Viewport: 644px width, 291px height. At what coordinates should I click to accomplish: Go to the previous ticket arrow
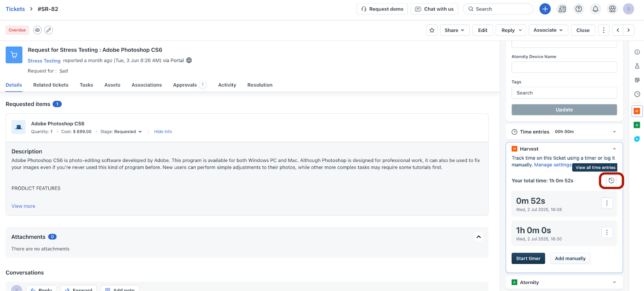pos(618,30)
